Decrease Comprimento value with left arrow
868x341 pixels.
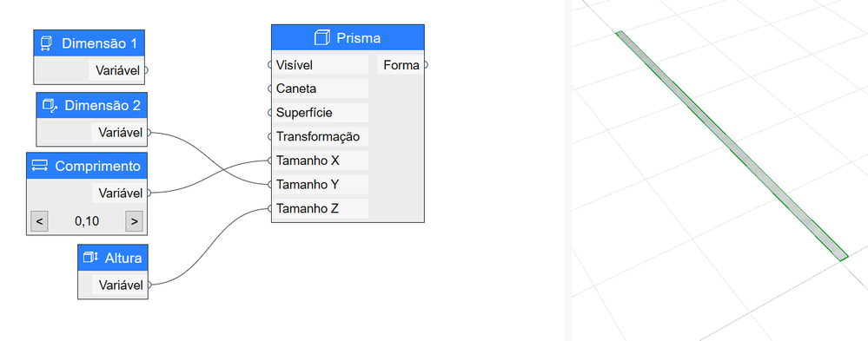click(39, 221)
